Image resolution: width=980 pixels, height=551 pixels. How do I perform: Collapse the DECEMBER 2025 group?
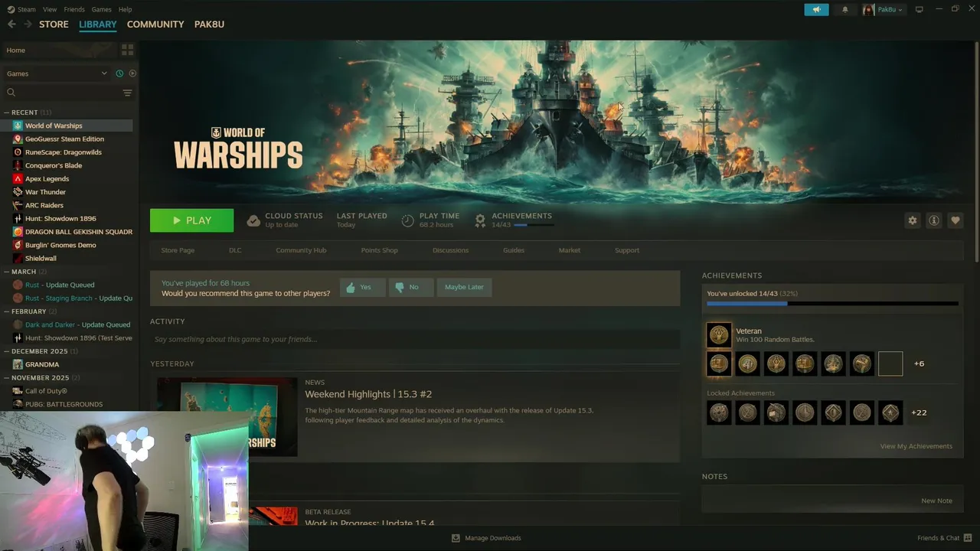(x=39, y=351)
